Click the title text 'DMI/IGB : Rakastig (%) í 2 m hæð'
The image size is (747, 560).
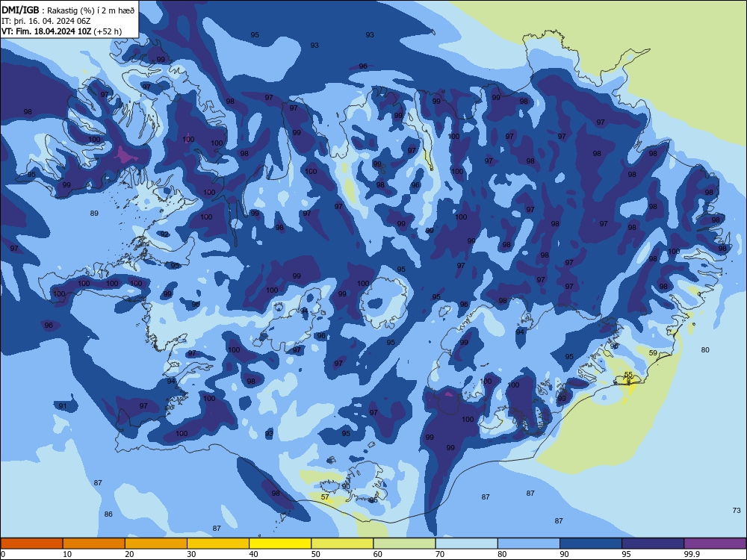[x=68, y=10]
